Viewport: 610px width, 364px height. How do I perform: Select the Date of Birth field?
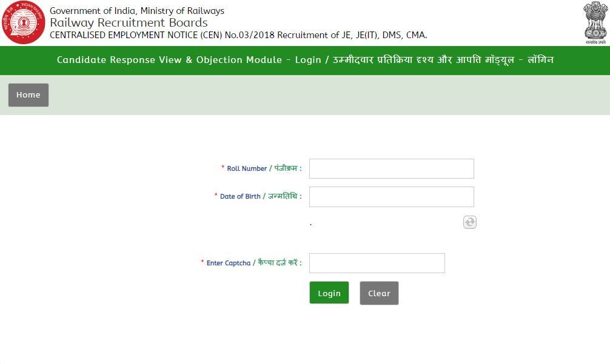(x=391, y=197)
